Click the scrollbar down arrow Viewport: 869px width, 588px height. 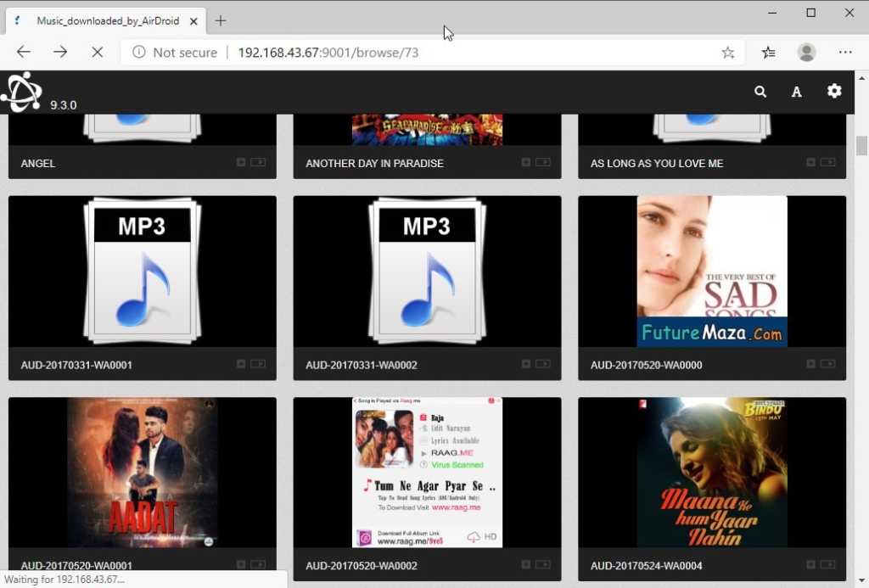click(861, 581)
